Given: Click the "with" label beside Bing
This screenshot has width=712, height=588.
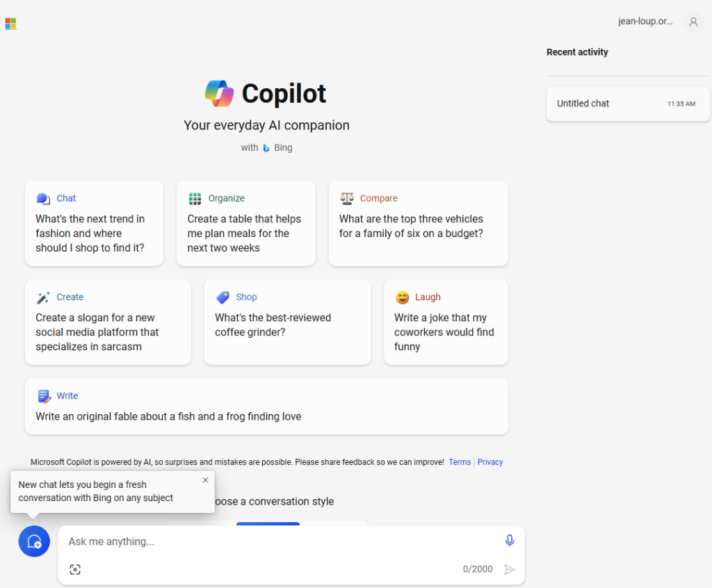Looking at the screenshot, I should pyautogui.click(x=250, y=148).
